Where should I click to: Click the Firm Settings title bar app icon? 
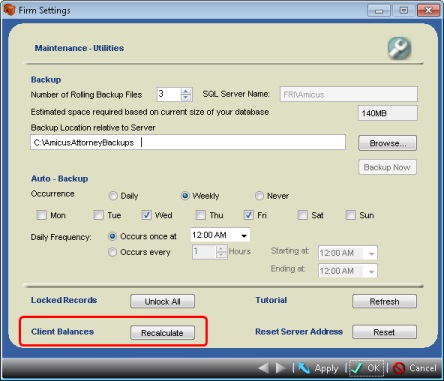[x=10, y=10]
